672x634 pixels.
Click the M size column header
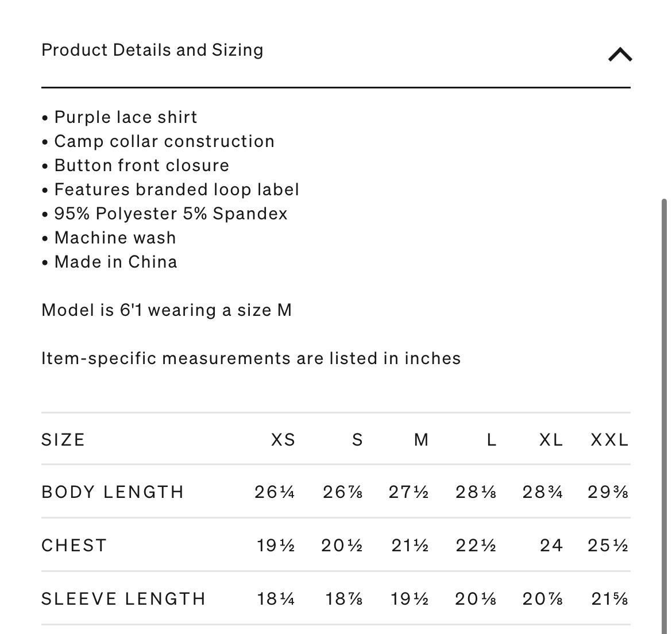[x=421, y=440]
